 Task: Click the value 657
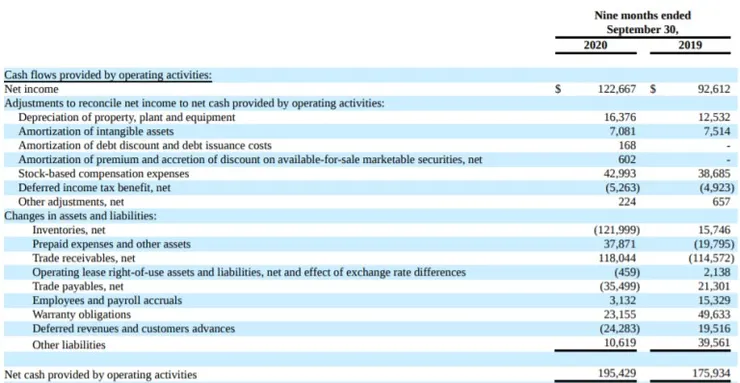(x=722, y=202)
